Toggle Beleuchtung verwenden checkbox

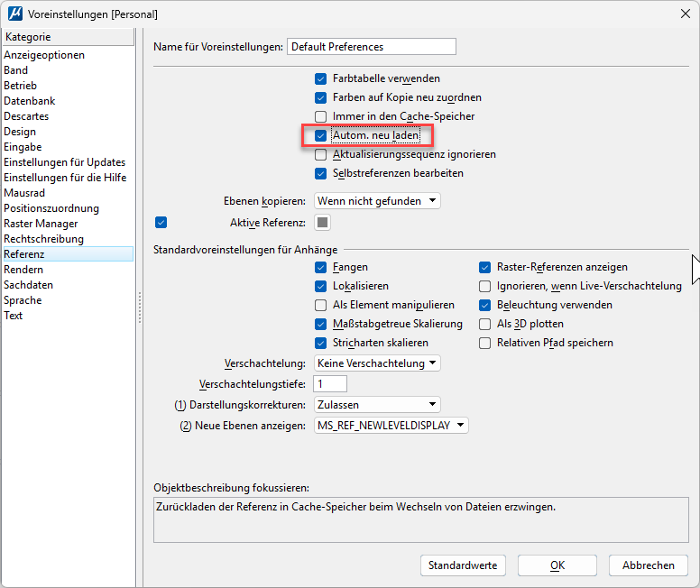(x=484, y=305)
